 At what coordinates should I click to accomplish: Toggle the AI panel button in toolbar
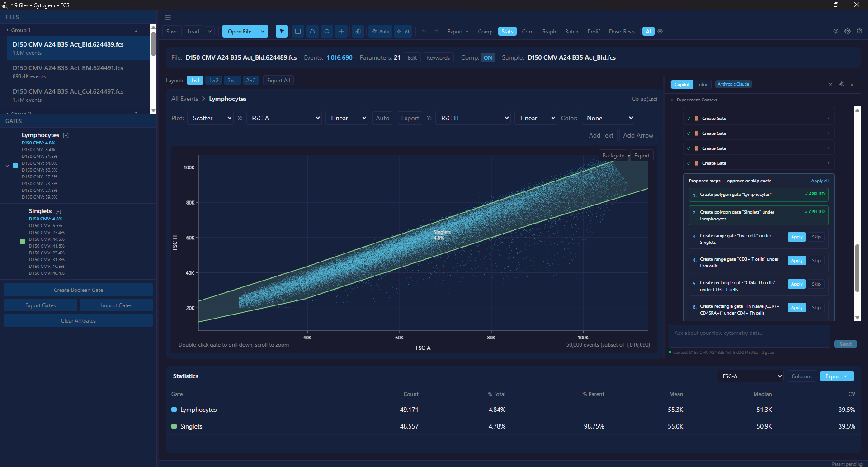coord(648,31)
